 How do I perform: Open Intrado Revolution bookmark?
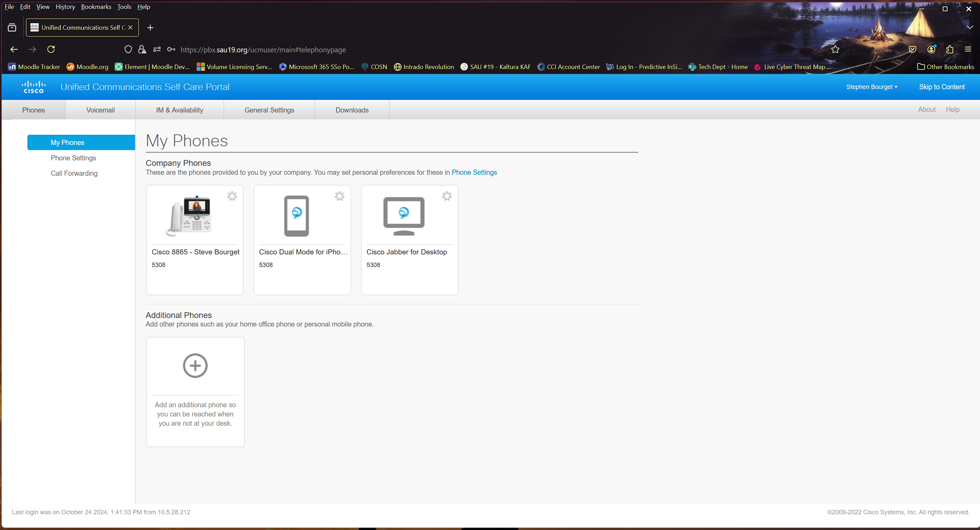[424, 67]
